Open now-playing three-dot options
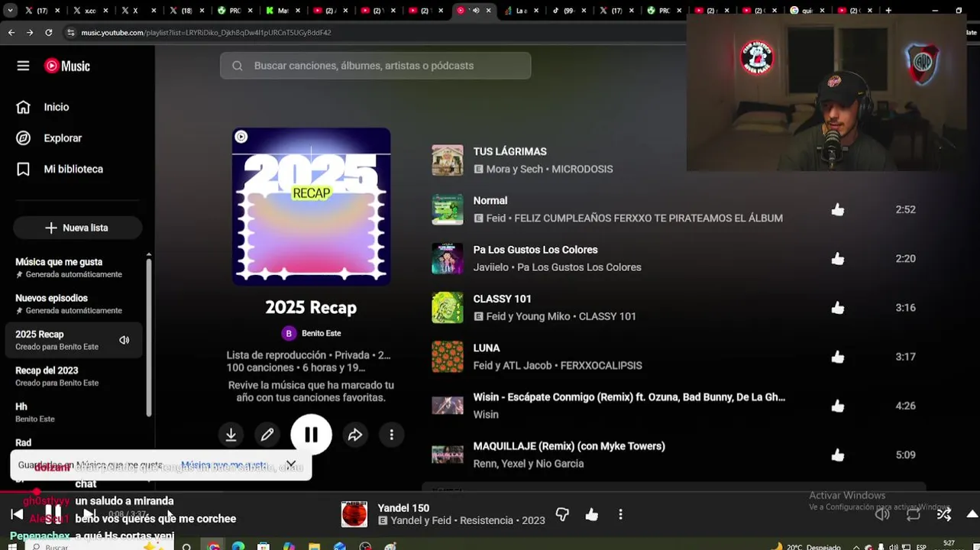Viewport: 980px width, 550px height. click(x=620, y=514)
